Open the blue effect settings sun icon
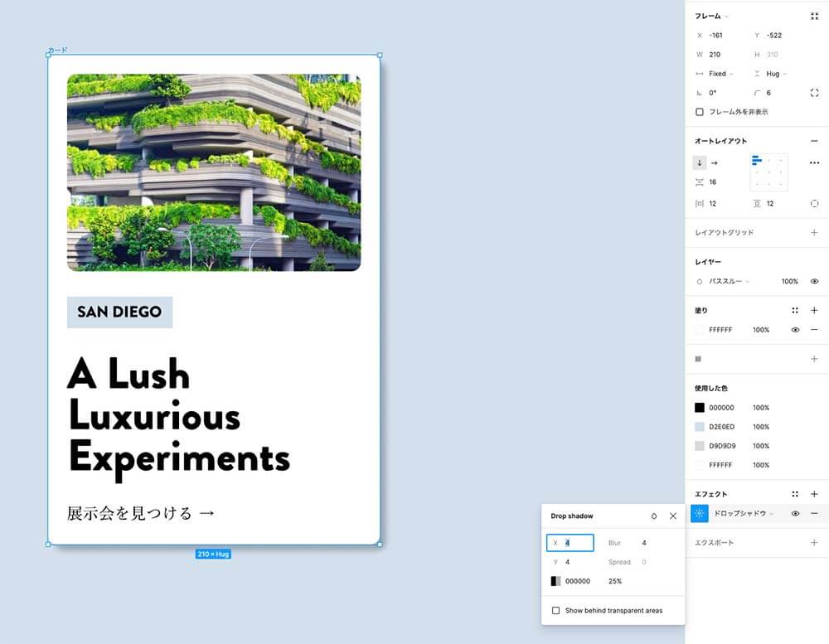 700,513
